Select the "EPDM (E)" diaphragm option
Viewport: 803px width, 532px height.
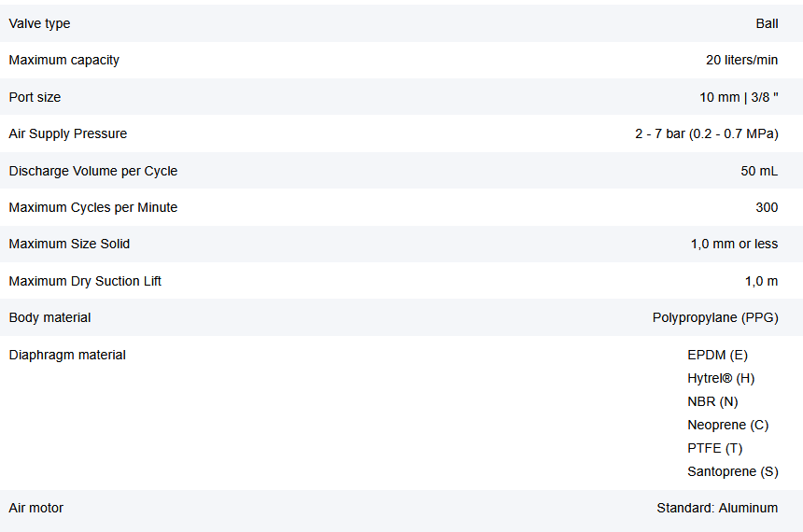pos(717,355)
